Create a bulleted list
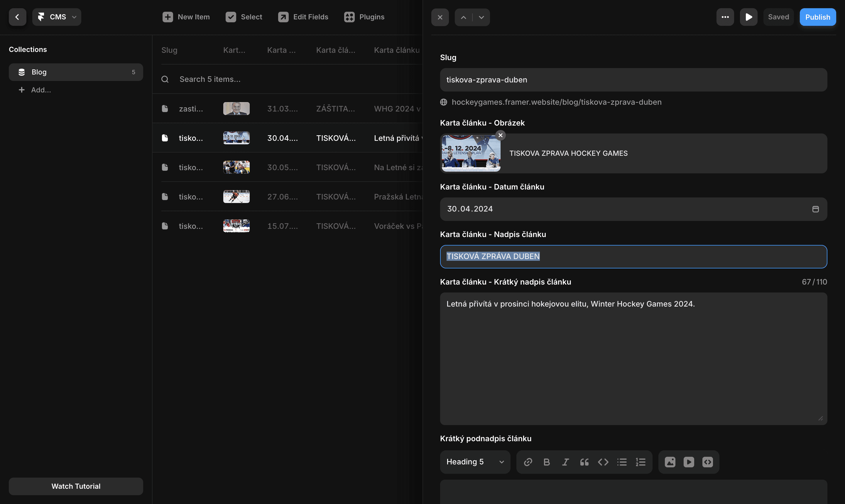The width and height of the screenshot is (845, 504). point(622,462)
